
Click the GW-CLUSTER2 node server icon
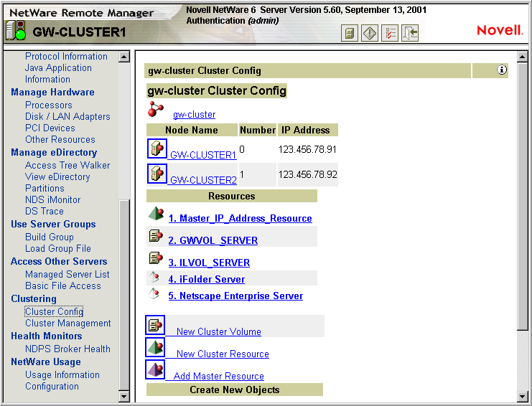[157, 174]
